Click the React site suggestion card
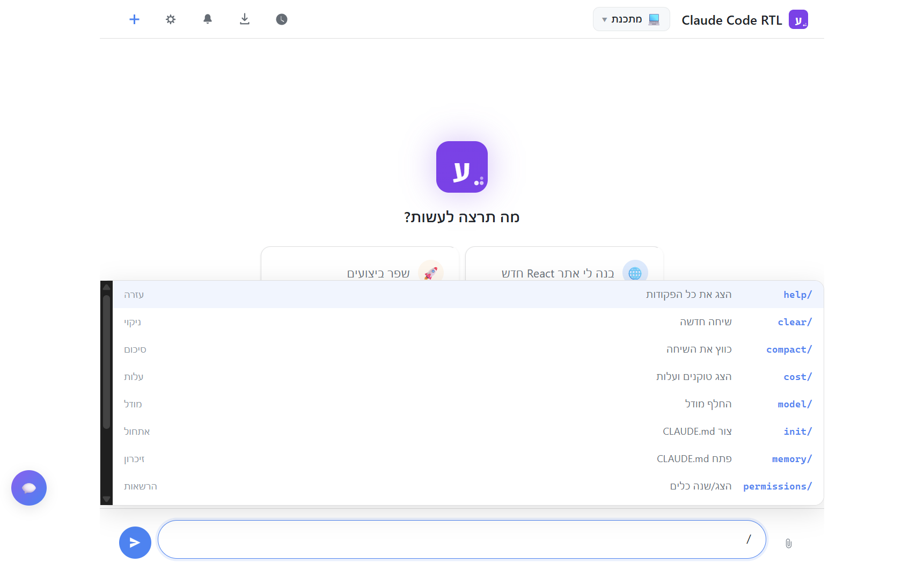924x570 pixels. coord(564,264)
